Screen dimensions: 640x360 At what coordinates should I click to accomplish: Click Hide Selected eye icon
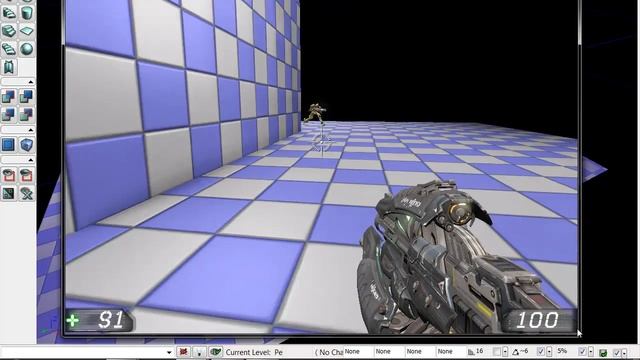click(27, 175)
